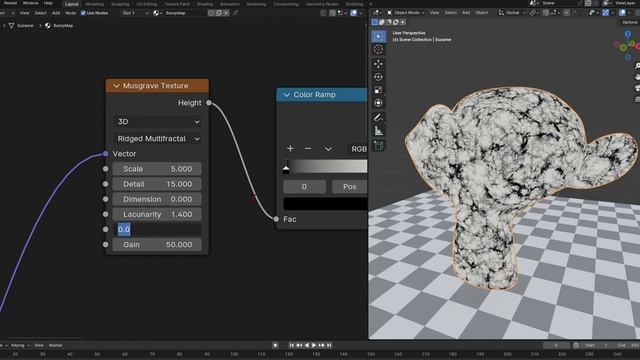The image size is (640, 360).
Task: Open the Object Mode dropdown
Action: tap(406, 13)
